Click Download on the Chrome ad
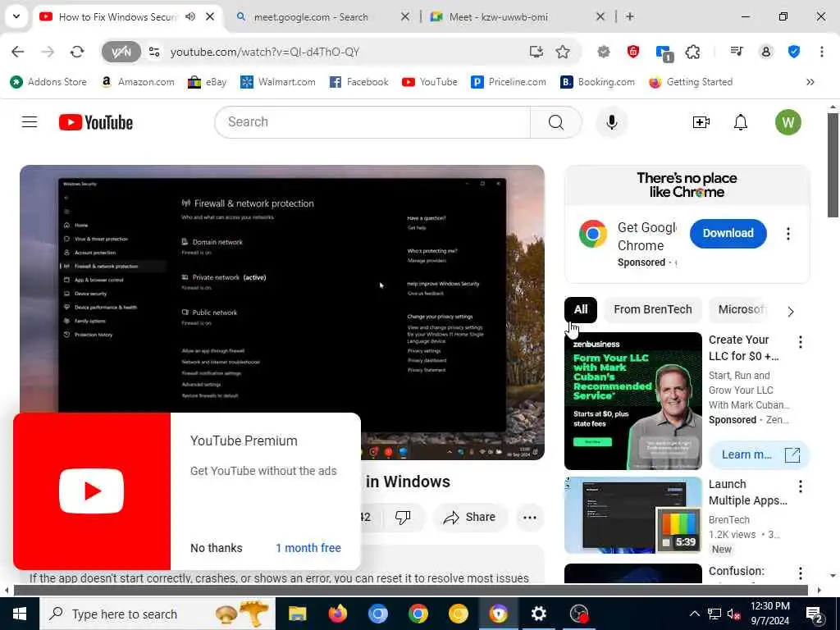840x630 pixels. click(728, 233)
